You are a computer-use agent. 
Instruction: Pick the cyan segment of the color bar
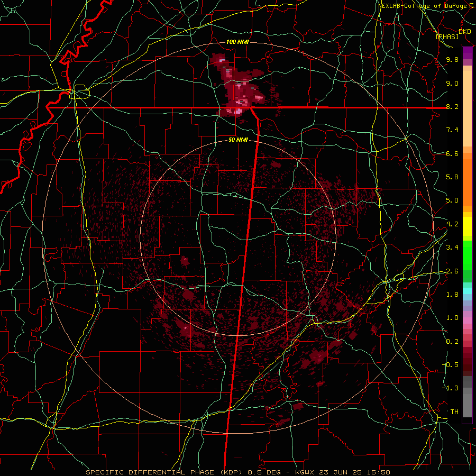467,291
